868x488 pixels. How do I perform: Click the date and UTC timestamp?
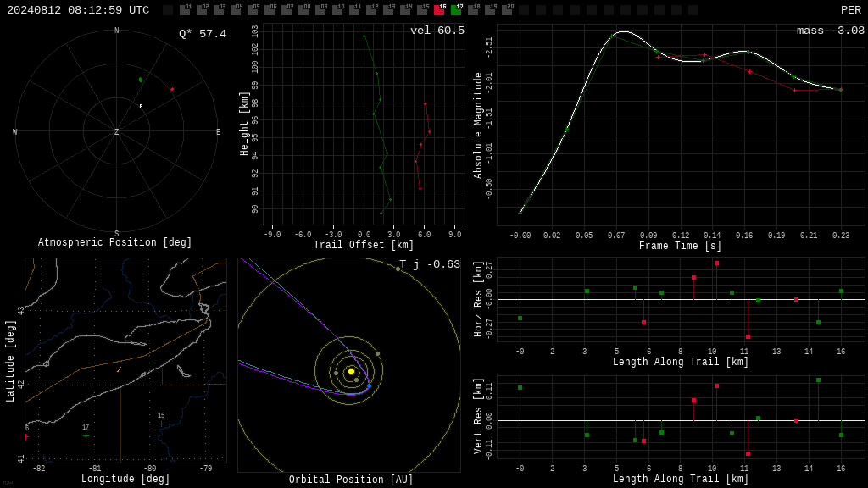78,10
